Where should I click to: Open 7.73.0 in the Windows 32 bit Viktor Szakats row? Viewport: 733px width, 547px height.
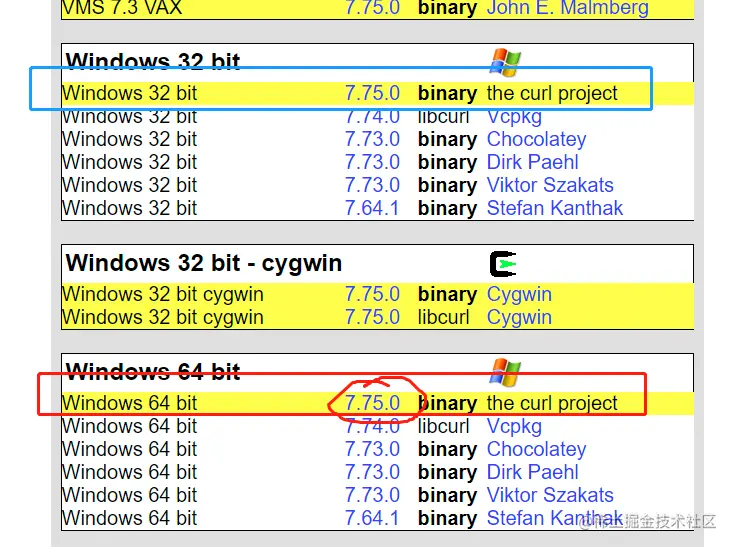[x=373, y=185]
